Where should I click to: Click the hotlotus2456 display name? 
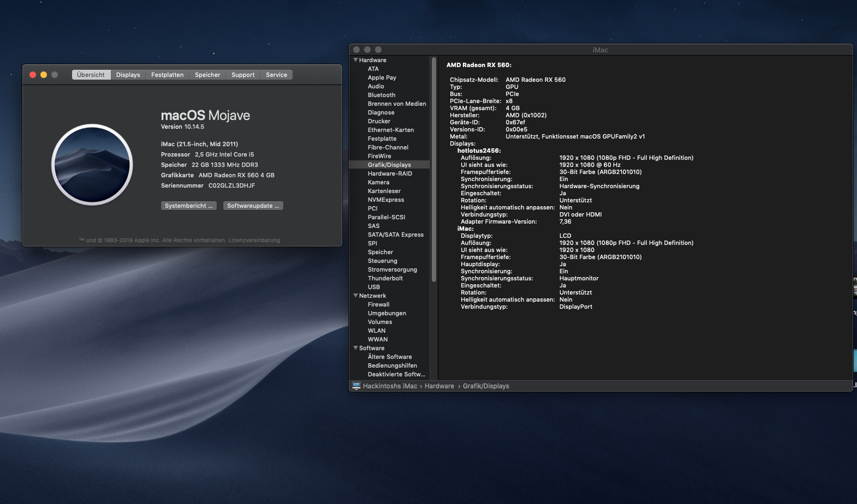click(479, 151)
